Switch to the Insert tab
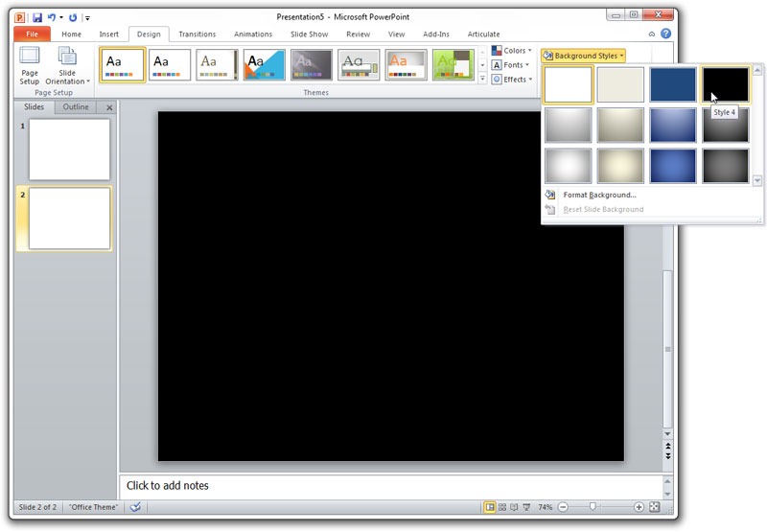This screenshot has height=532, width=767. pyautogui.click(x=108, y=35)
